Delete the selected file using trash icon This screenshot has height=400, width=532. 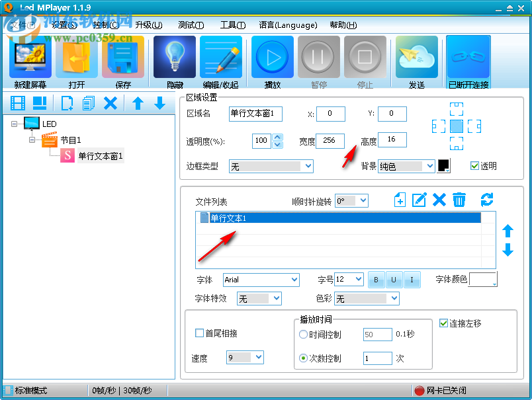(x=459, y=200)
